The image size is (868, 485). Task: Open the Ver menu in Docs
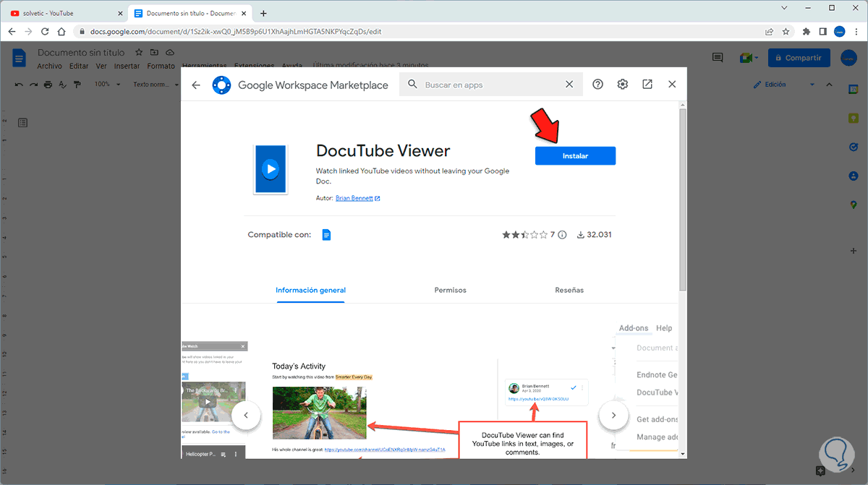pyautogui.click(x=101, y=66)
